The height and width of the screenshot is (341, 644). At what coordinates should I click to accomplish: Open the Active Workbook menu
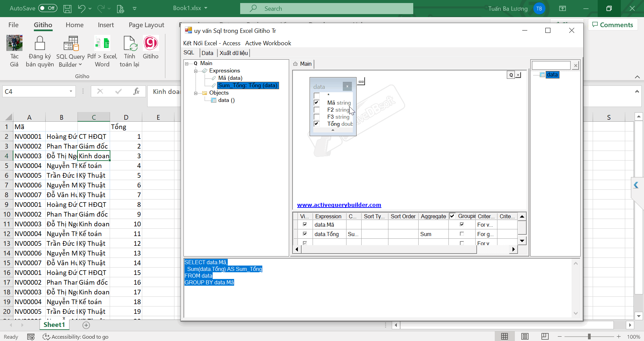(268, 43)
